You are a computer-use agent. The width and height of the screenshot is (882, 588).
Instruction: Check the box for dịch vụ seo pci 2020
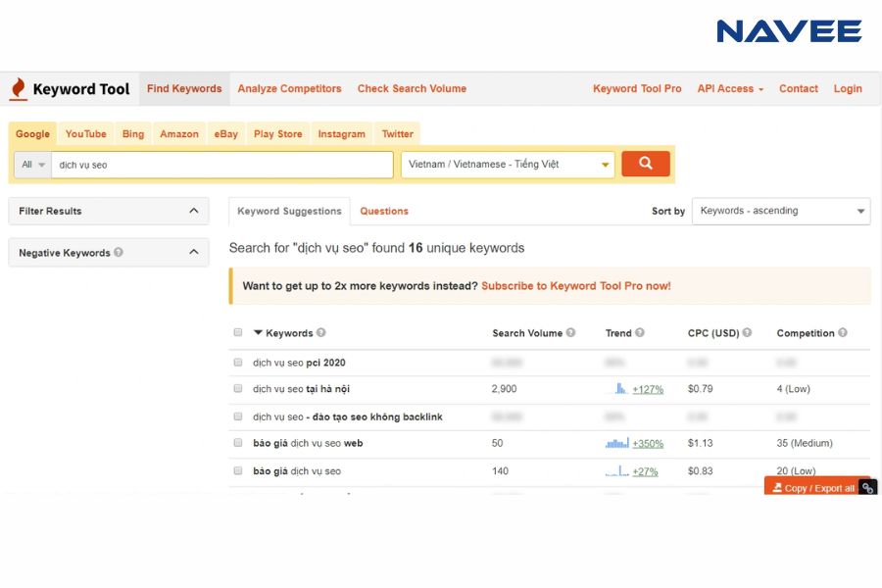(x=238, y=362)
